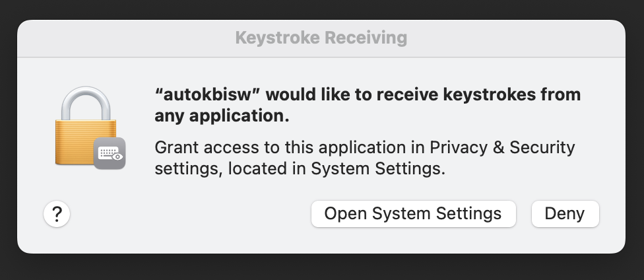Screen dimensions: 644x280
Task: Click the bold "any application." text
Action: tap(222, 116)
